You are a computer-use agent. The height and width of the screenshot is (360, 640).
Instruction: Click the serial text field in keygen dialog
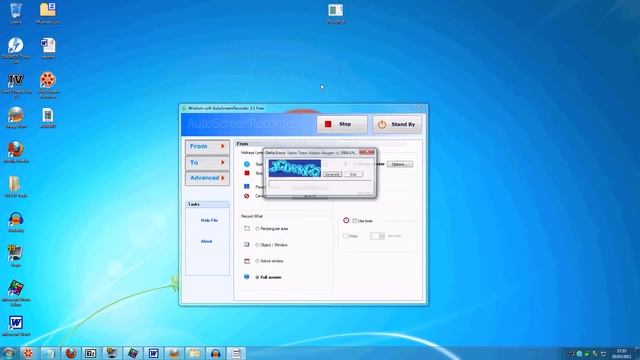coord(320,184)
